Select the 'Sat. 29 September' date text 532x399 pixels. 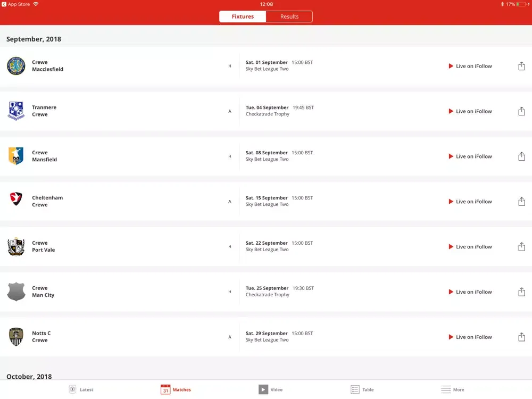(x=267, y=333)
